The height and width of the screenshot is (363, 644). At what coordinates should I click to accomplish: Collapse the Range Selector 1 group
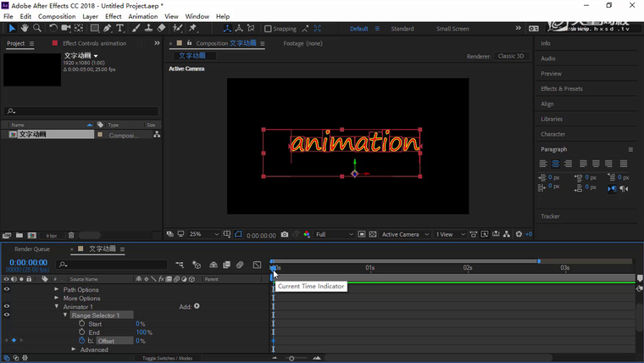tap(65, 316)
